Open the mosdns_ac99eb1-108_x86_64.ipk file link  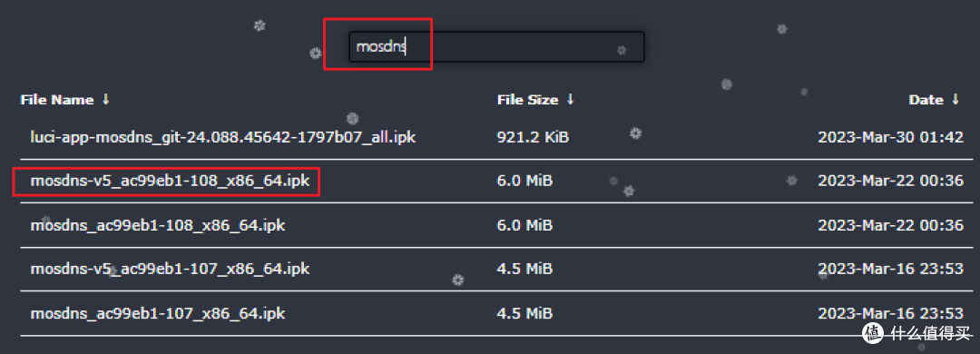[x=158, y=225]
